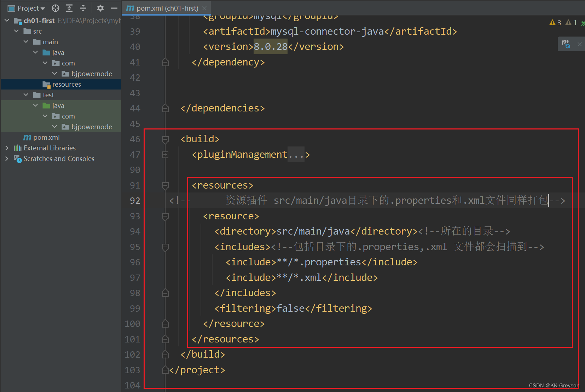Collapse the com package under main java

[x=45, y=63]
